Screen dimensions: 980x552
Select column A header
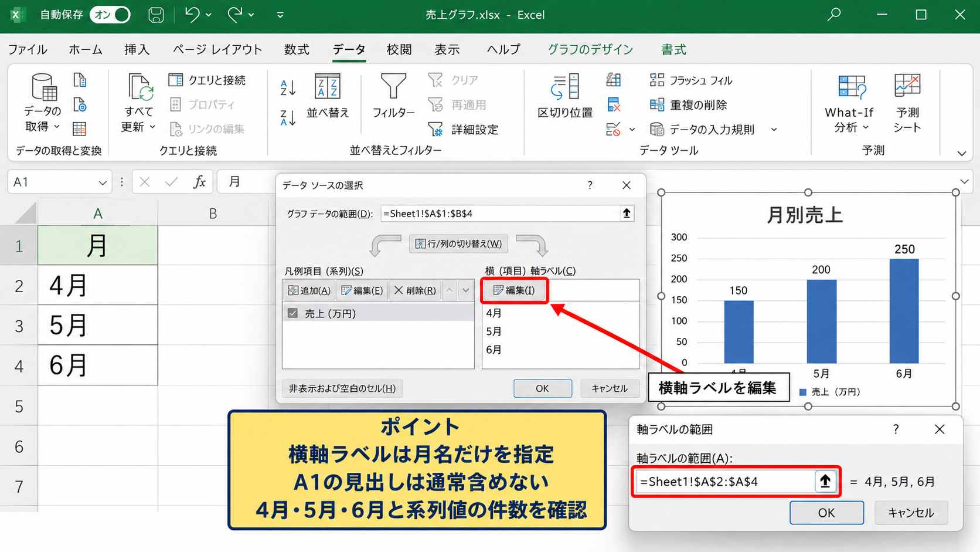(x=98, y=214)
